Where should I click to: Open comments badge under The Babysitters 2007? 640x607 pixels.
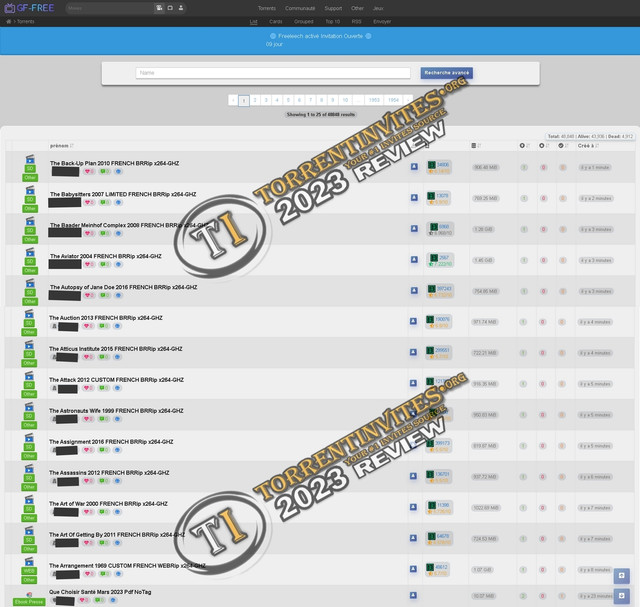pyautogui.click(x=104, y=203)
